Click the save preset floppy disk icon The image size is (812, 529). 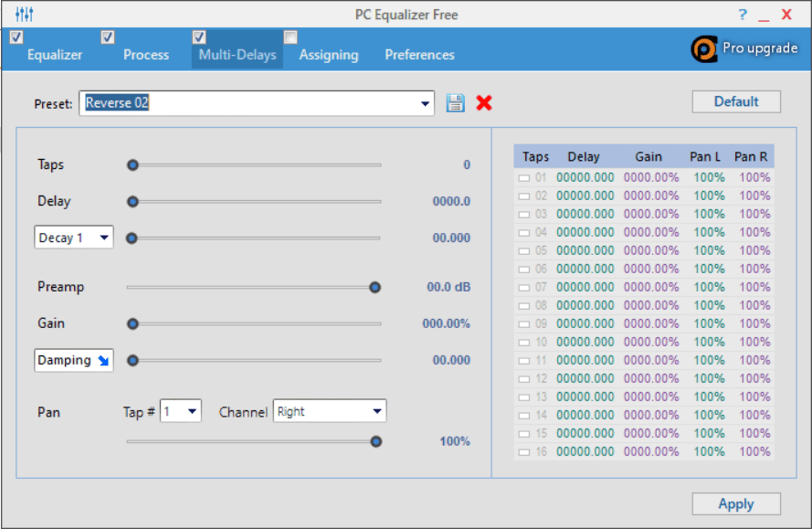pyautogui.click(x=455, y=102)
